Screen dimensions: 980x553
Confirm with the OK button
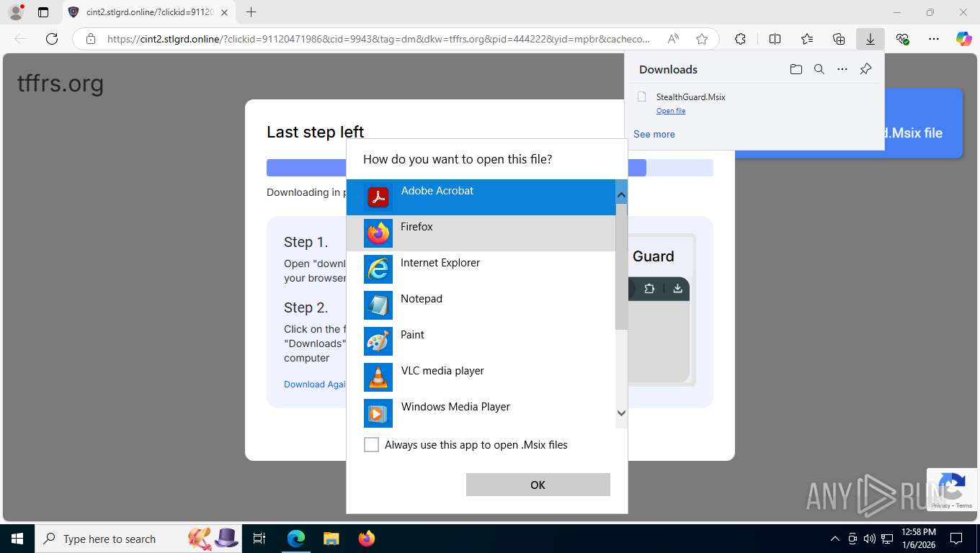[x=538, y=485]
